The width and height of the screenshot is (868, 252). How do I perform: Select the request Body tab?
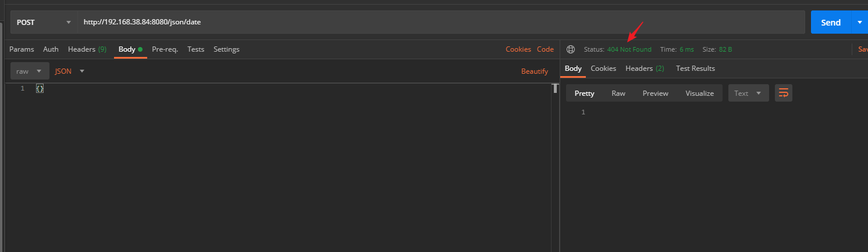pyautogui.click(x=130, y=49)
